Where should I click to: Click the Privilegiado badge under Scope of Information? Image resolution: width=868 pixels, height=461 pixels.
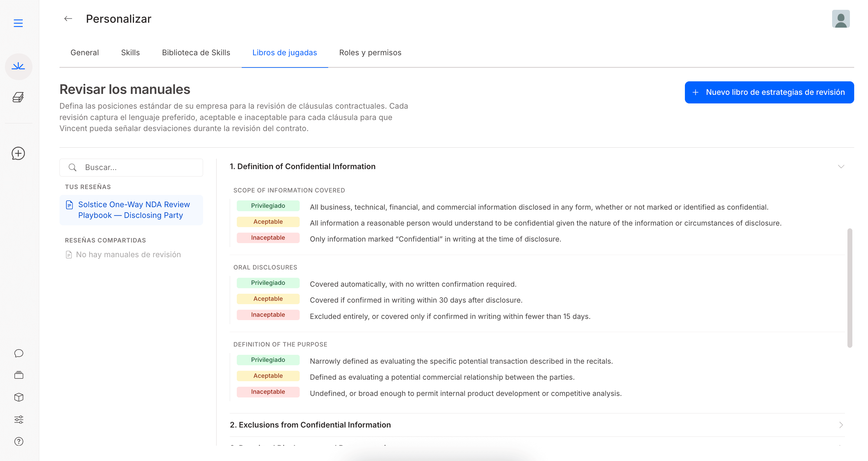268,206
